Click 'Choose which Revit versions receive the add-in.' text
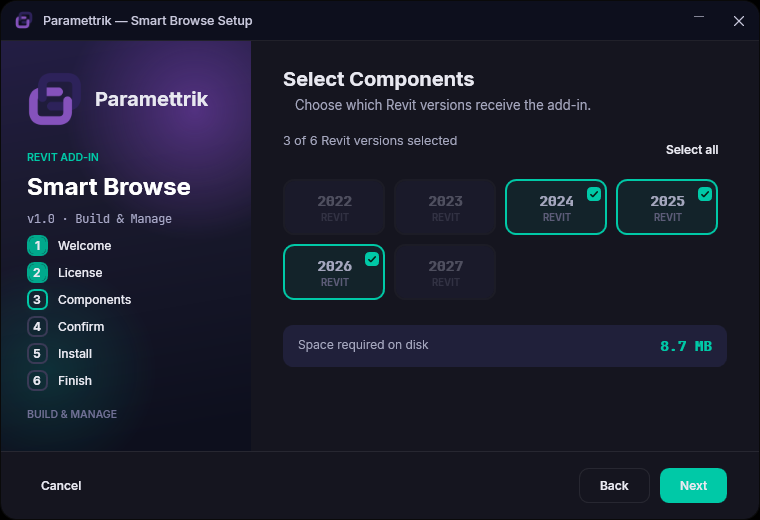Image resolution: width=760 pixels, height=520 pixels. [x=443, y=105]
